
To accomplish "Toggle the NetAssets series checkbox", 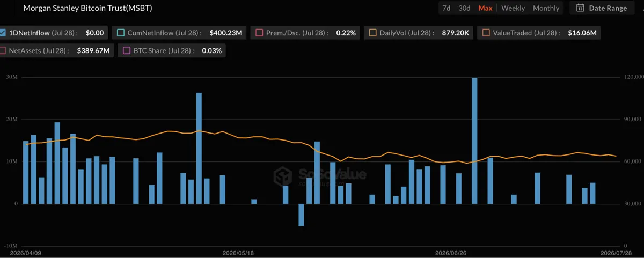I will point(2,51).
